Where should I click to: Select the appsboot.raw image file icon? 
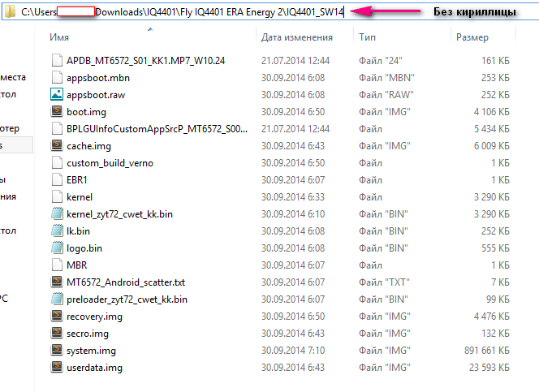(56, 94)
